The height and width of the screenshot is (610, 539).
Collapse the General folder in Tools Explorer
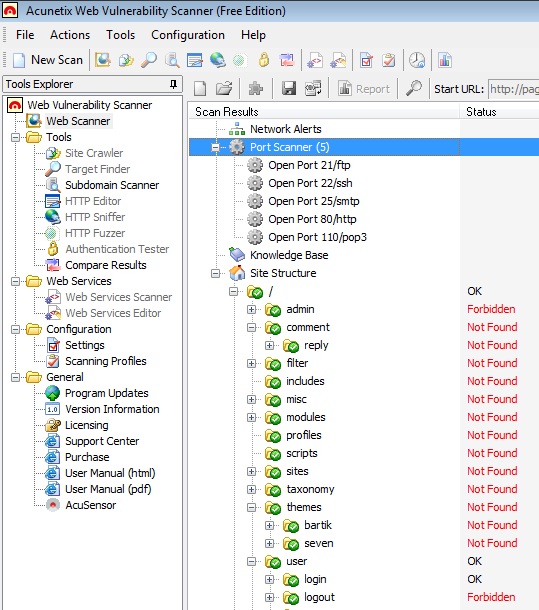(x=16, y=377)
